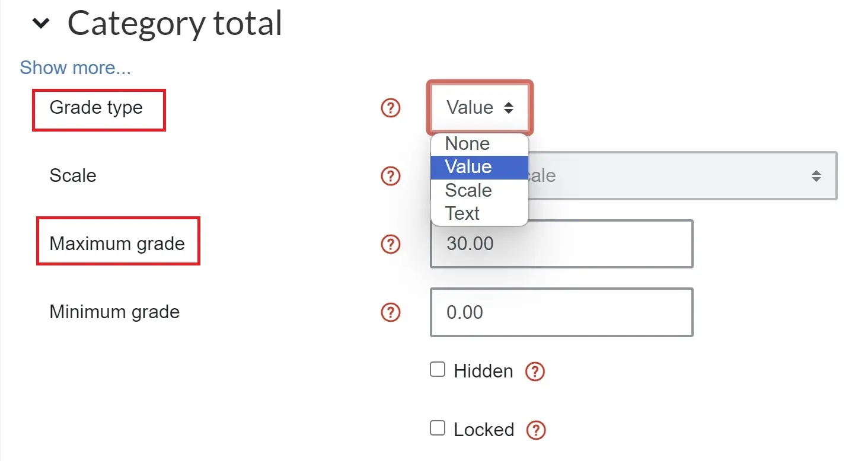This screenshot has width=868, height=461.
Task: Open help icon beside Hidden checkbox
Action: coord(535,372)
